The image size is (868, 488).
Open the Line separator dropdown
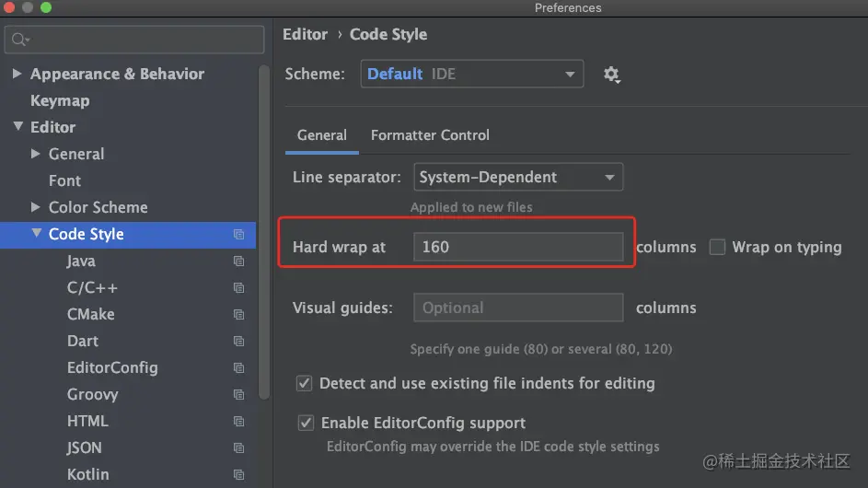(x=517, y=177)
